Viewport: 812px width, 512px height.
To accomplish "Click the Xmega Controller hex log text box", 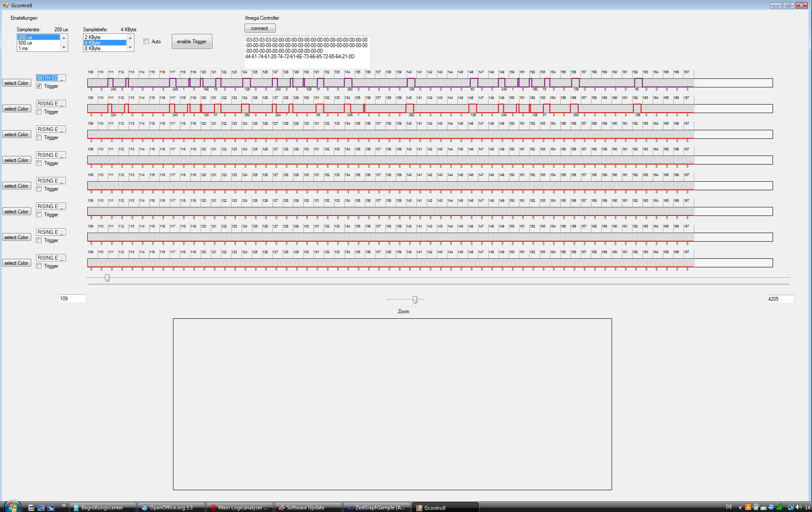I will 307,51.
